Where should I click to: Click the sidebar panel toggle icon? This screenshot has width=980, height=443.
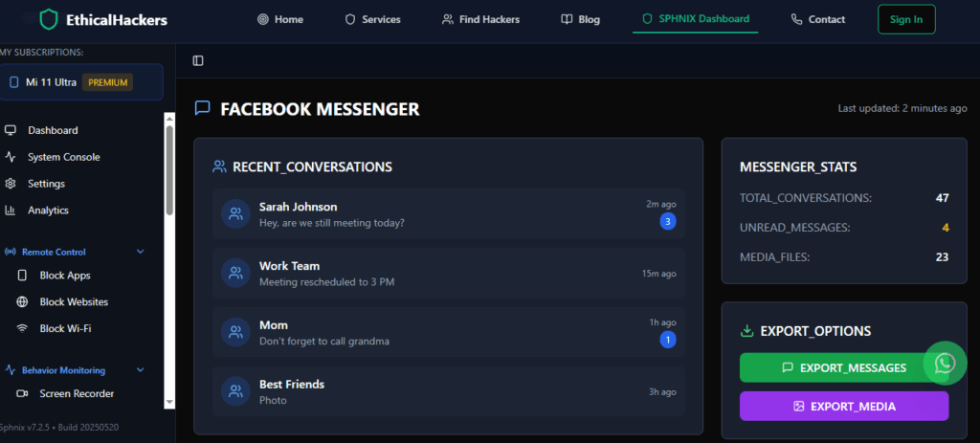tap(198, 61)
